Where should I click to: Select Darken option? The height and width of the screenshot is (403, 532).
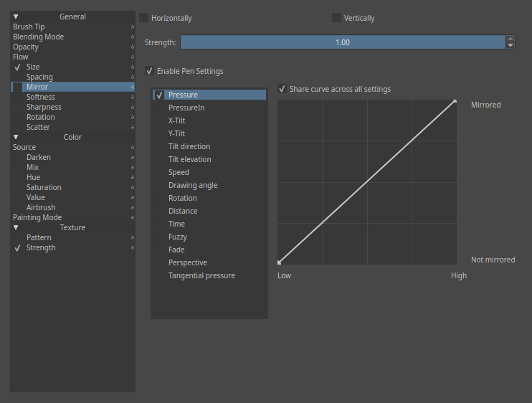pyautogui.click(x=39, y=158)
